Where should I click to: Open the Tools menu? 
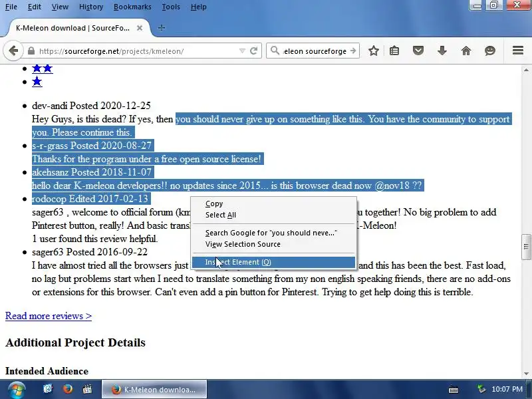coord(171,7)
